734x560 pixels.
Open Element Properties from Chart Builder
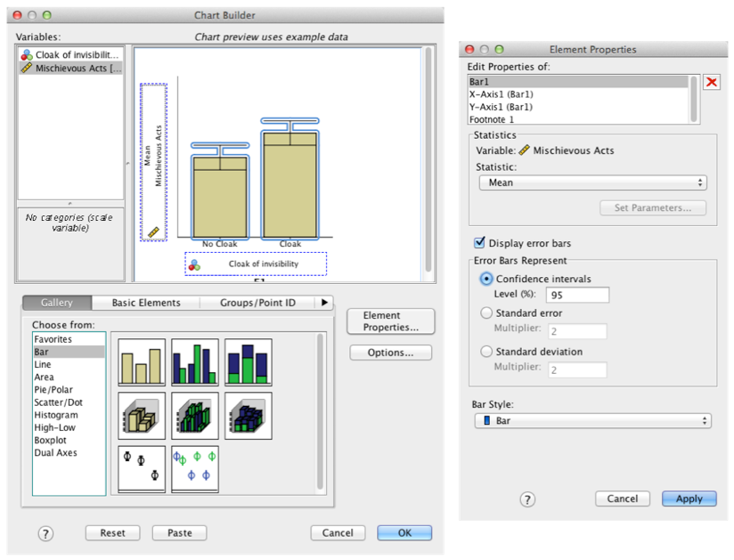coord(392,321)
